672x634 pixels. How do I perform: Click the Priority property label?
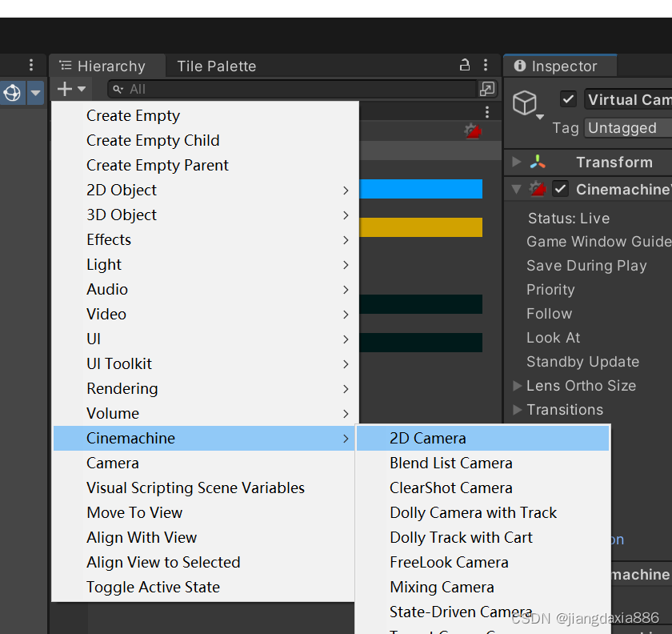click(550, 290)
